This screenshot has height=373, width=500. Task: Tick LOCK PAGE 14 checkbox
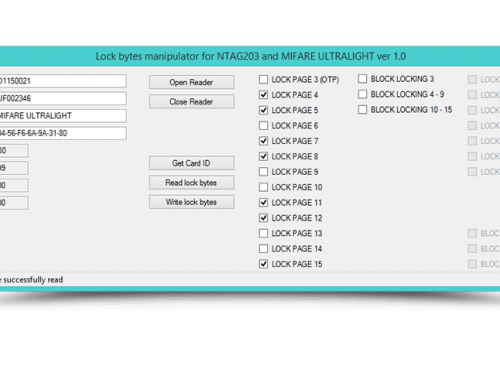click(263, 248)
